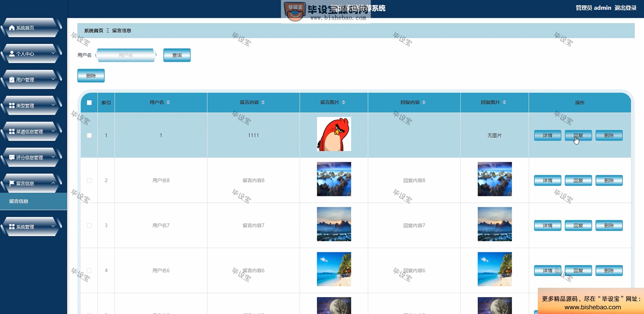
Task: Click the home icon beside 系统首页
Action: click(x=12, y=28)
